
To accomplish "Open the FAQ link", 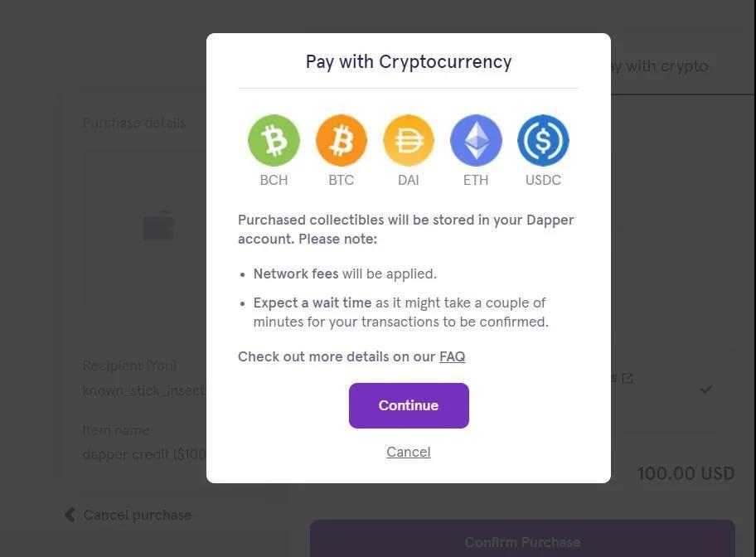I will point(452,356).
